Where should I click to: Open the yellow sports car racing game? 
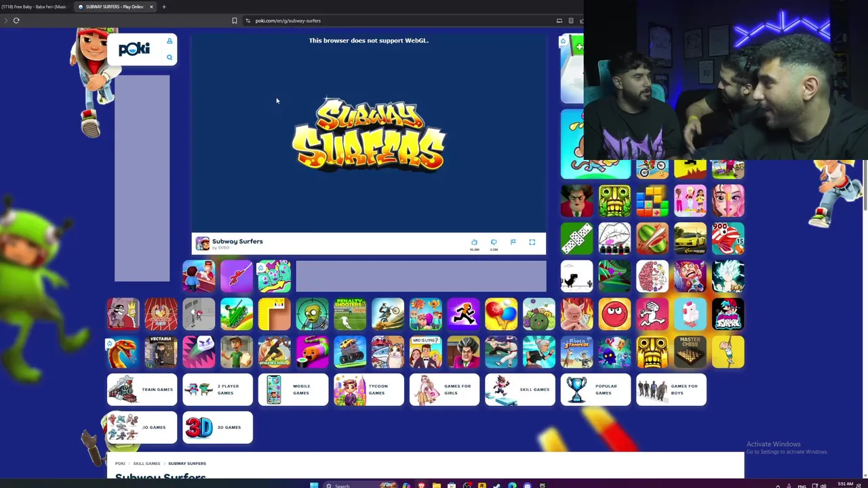click(x=690, y=238)
